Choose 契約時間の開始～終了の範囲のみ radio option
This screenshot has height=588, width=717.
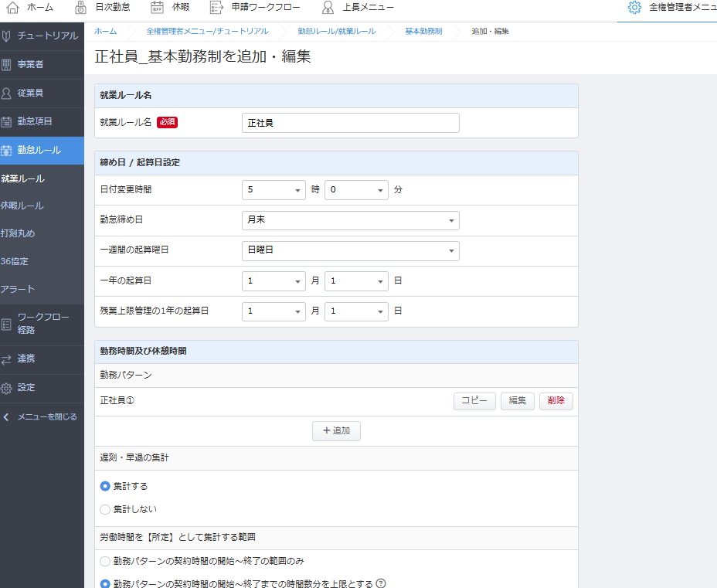[106, 560]
